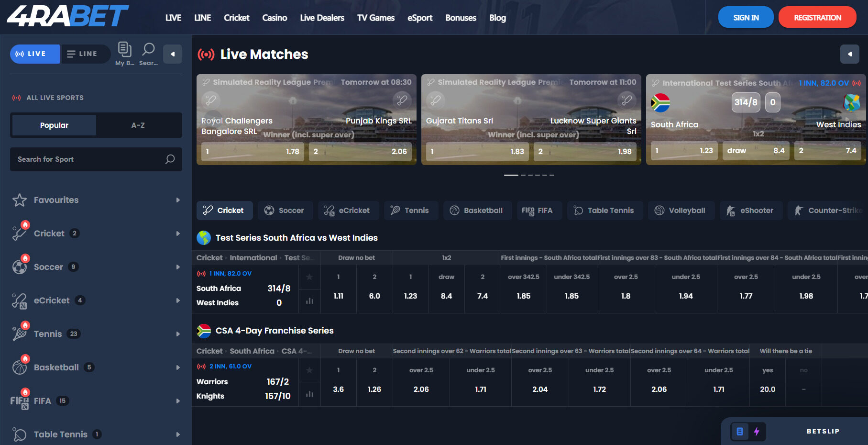Expand the eCricket sidebar category
Image resolution: width=868 pixels, height=445 pixels.
click(178, 300)
